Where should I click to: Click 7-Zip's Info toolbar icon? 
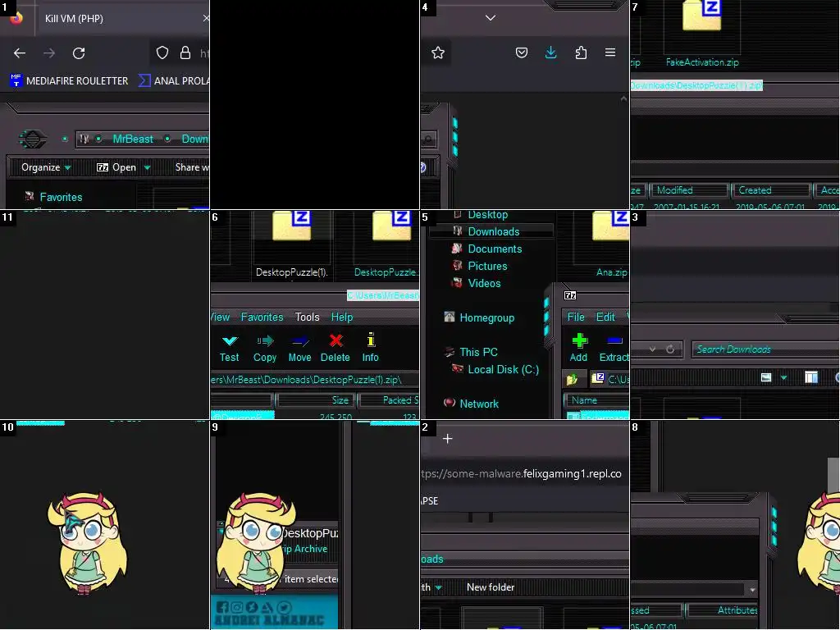click(x=370, y=348)
